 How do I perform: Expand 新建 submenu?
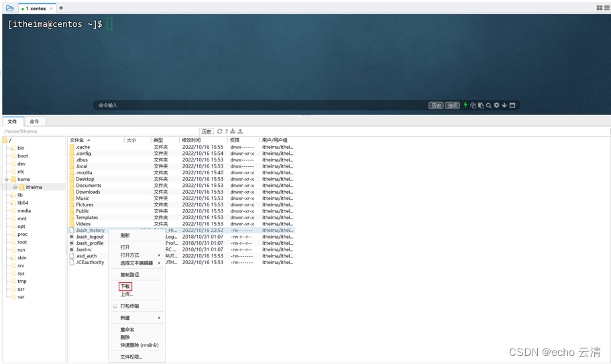(136, 318)
